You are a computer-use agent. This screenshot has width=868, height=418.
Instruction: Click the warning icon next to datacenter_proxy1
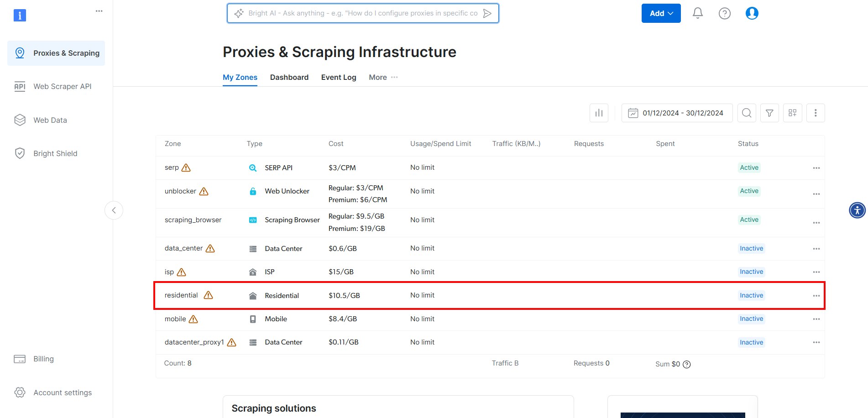232,342
